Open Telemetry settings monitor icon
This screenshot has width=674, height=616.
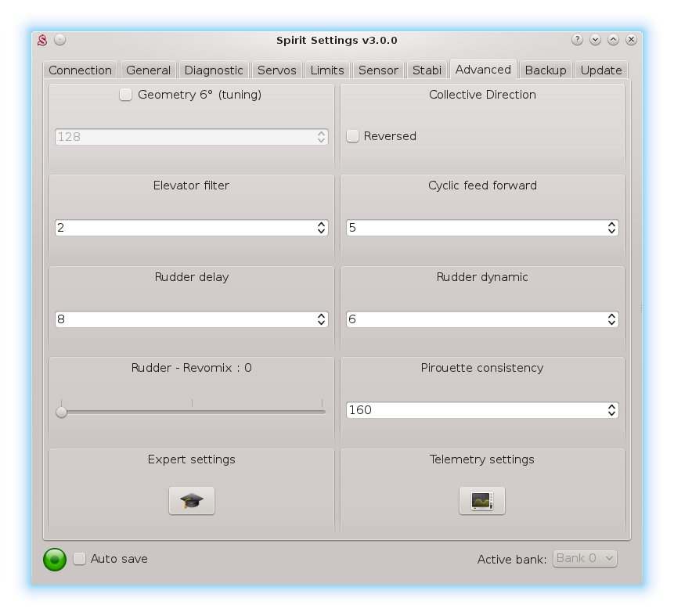pyautogui.click(x=482, y=501)
